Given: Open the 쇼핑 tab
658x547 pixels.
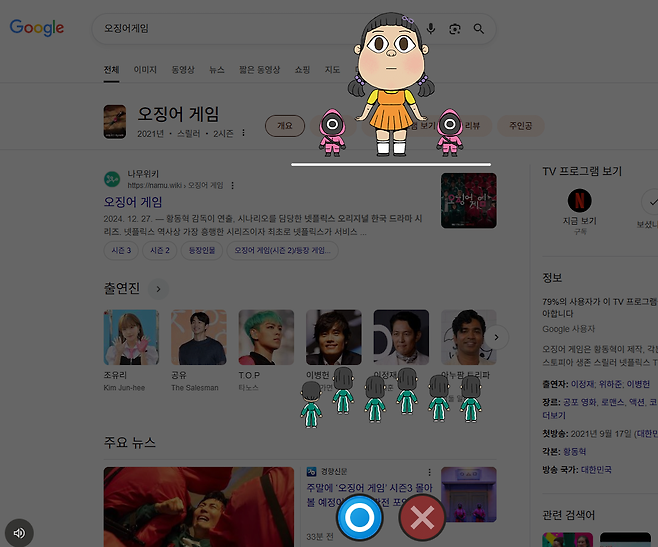Looking at the screenshot, I should (x=302, y=70).
